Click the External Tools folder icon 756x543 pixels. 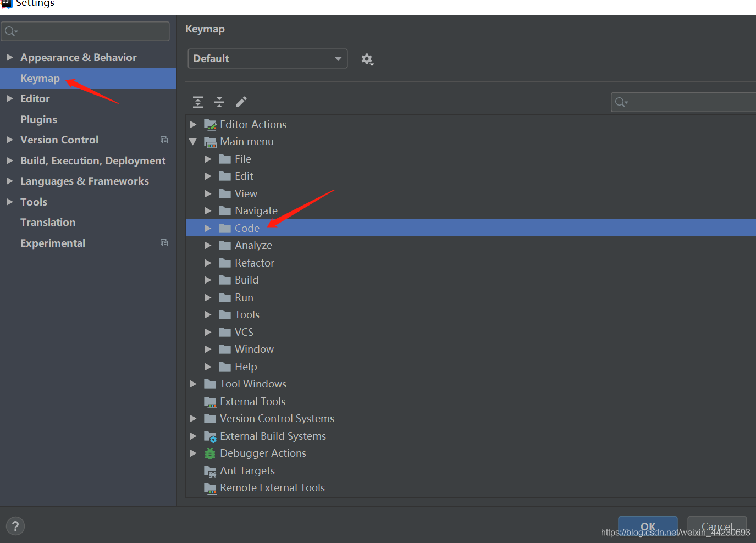pyautogui.click(x=210, y=402)
